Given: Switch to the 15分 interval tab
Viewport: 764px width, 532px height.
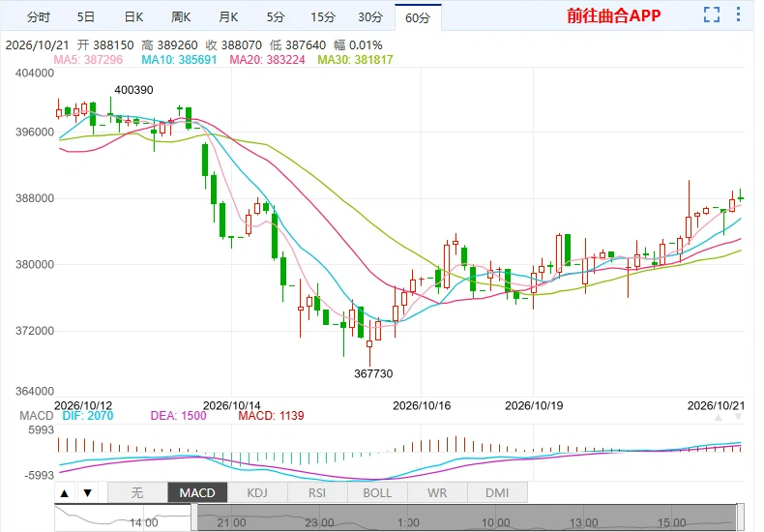Looking at the screenshot, I should pyautogui.click(x=323, y=17).
